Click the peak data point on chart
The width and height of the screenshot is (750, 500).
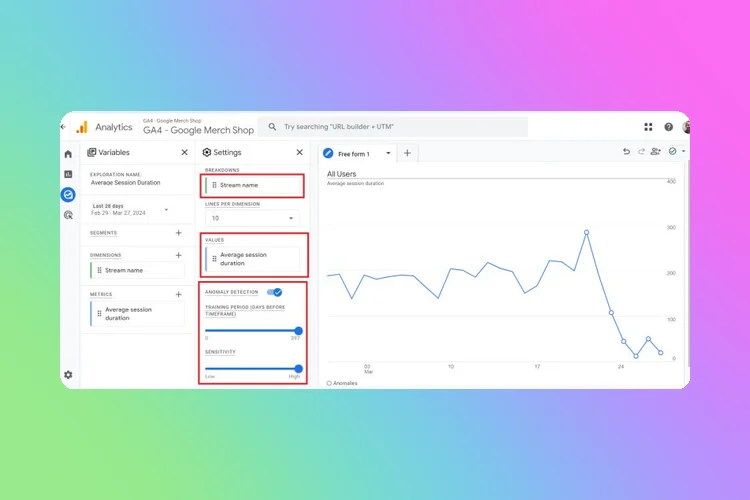pos(586,233)
